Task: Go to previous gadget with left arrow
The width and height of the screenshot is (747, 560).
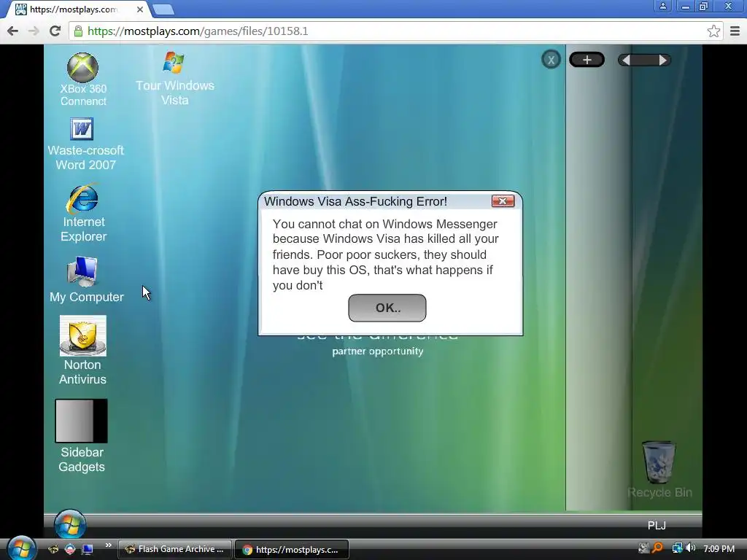Action: coord(627,60)
